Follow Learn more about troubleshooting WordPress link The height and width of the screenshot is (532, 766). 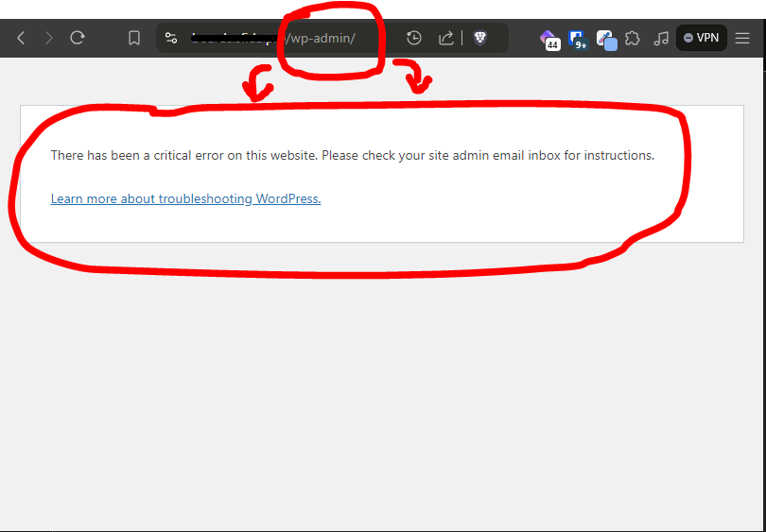185,198
